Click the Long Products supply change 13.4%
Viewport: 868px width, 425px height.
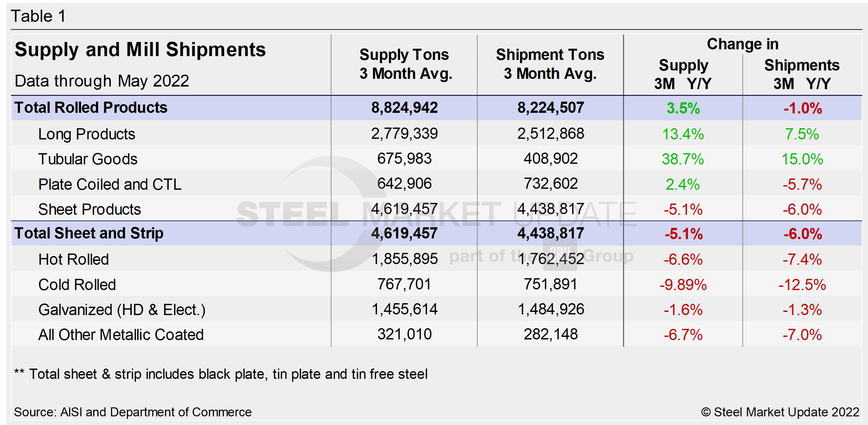click(683, 134)
